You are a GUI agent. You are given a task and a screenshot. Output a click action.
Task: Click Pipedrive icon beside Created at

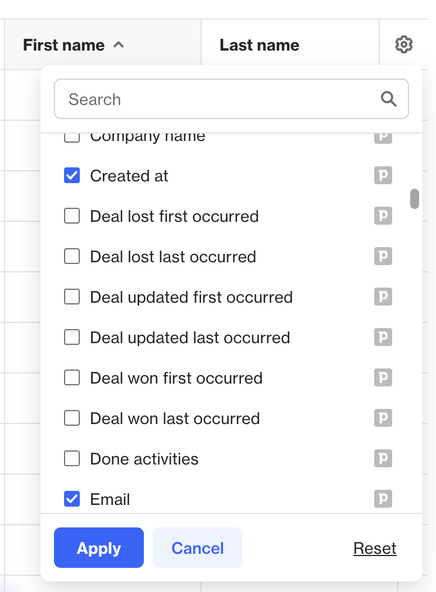383,176
